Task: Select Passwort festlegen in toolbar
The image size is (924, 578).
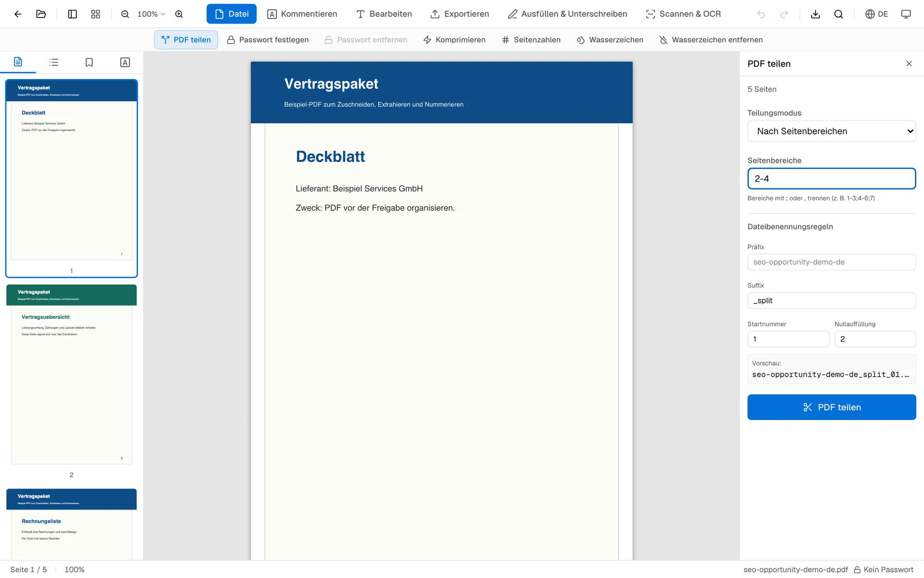Action: click(x=268, y=39)
